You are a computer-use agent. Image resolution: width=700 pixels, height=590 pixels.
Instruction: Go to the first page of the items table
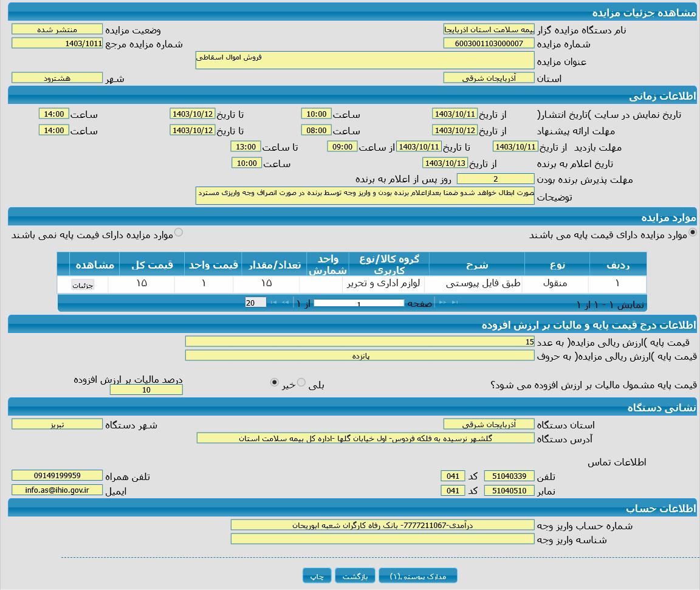pyautogui.click(x=455, y=303)
